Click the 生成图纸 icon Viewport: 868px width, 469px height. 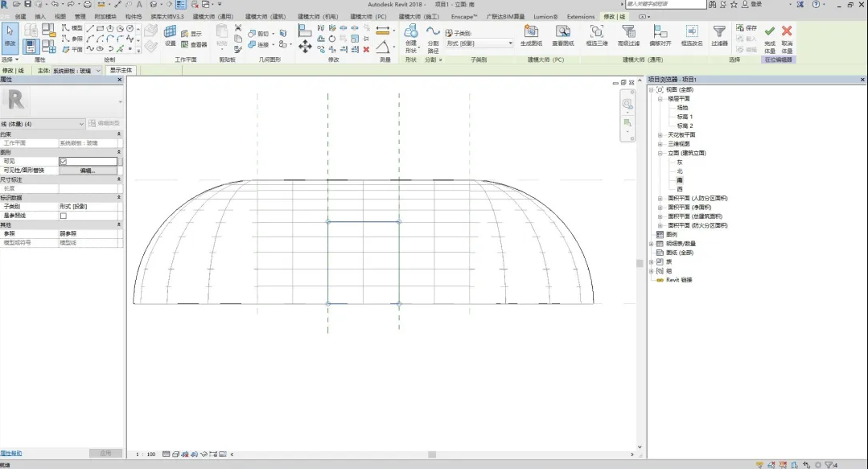click(x=531, y=32)
